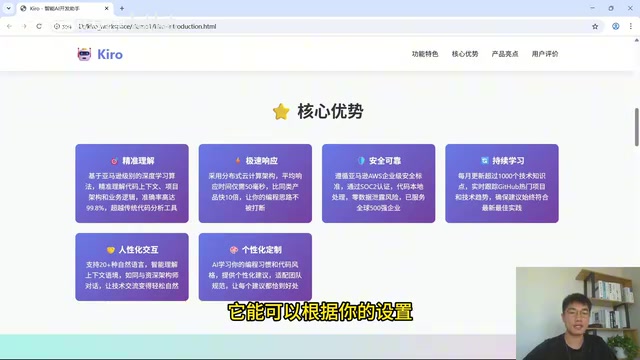
Task: Click the target icon on 精准理解 card
Action: pos(114,161)
